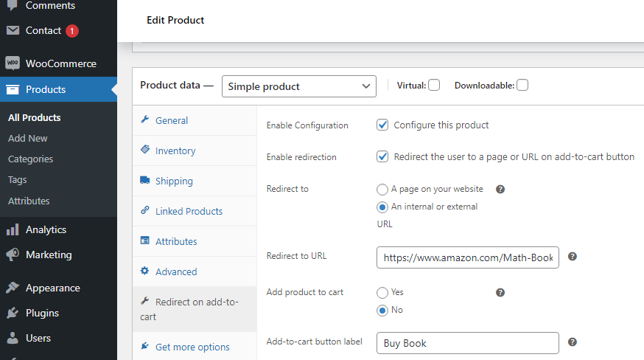The image size is (644, 360).
Task: Click the Marketing megaphone icon
Action: pos(13,255)
